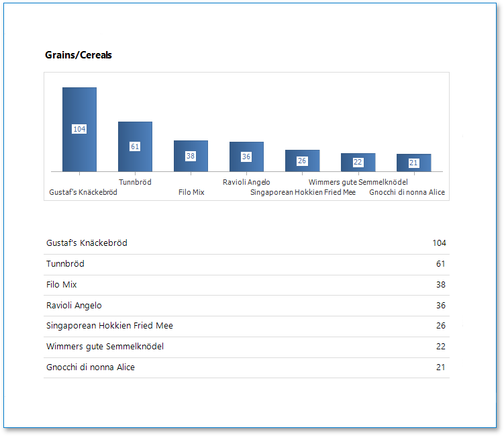
Task: Click Ravioli Angelo in the table
Action: [x=74, y=306]
